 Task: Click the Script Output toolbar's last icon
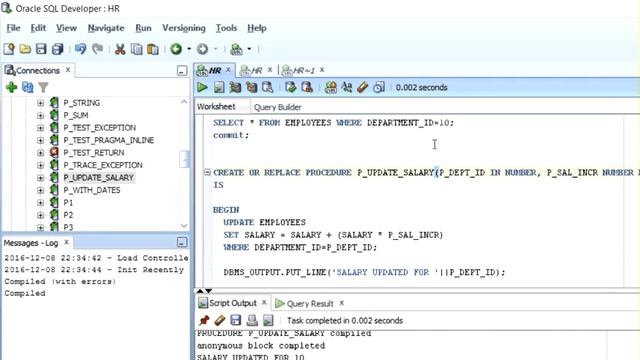click(268, 320)
